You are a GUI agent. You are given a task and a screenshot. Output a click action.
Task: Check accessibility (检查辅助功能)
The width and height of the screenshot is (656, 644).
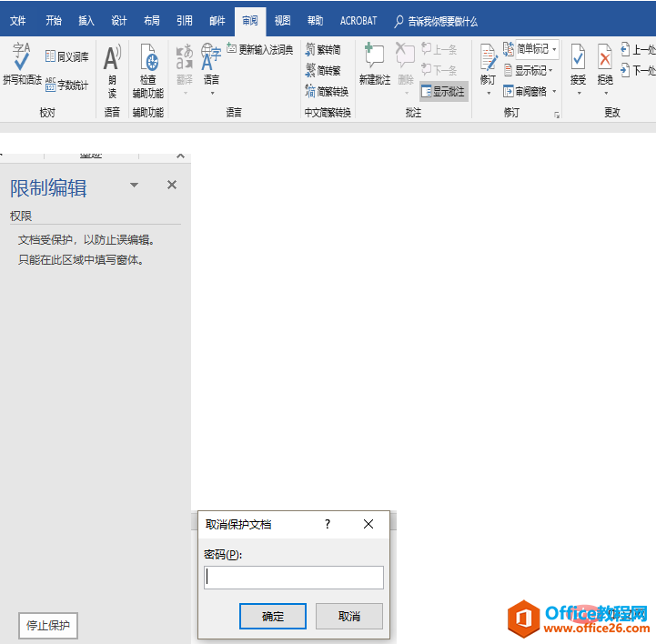click(x=148, y=71)
